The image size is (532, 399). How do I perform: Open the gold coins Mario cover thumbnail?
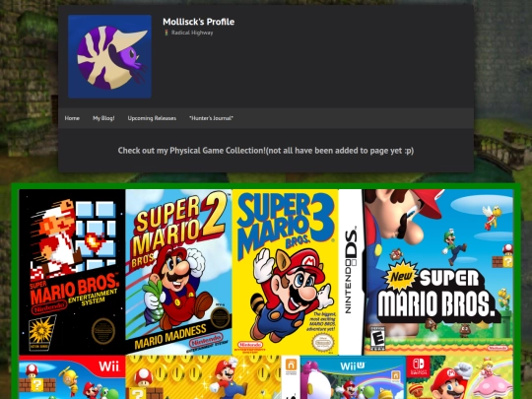point(203,377)
